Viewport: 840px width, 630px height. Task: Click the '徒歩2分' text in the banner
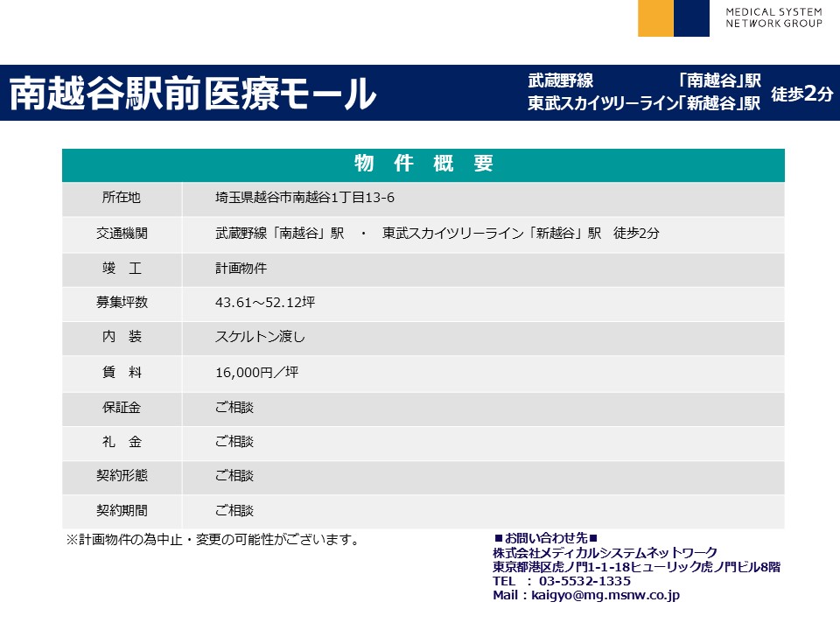(x=802, y=94)
